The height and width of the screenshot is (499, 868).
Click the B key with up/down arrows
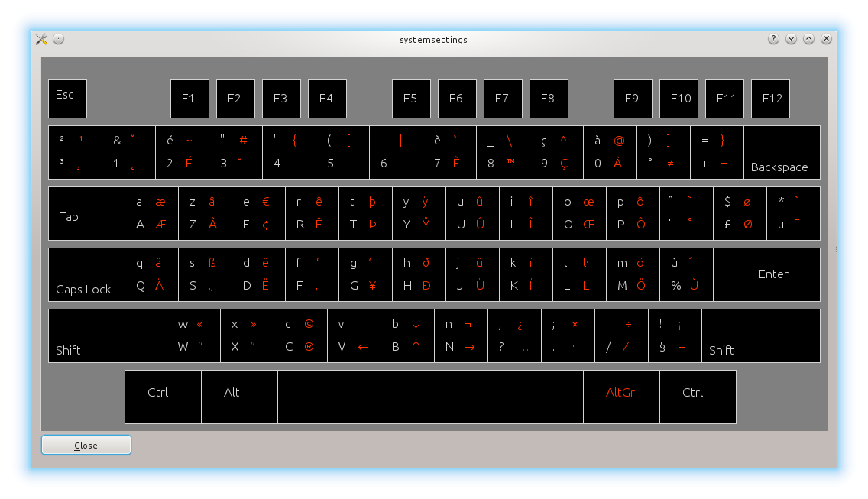pyautogui.click(x=407, y=336)
